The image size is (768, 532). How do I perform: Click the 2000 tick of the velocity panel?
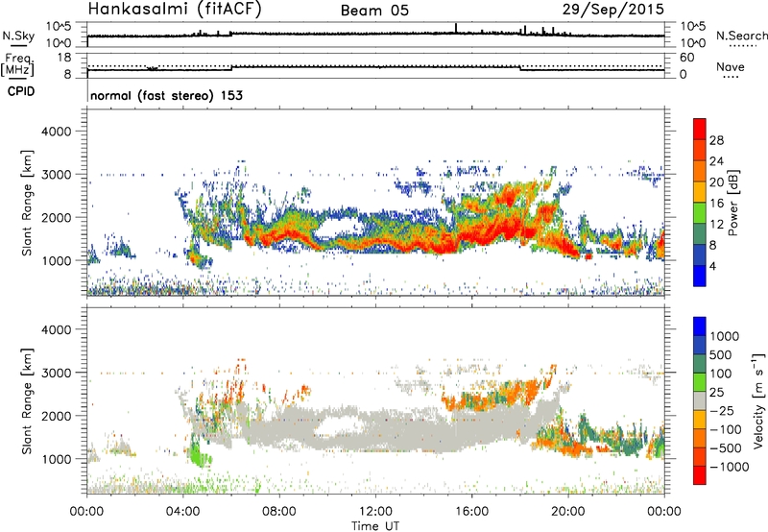(56, 416)
